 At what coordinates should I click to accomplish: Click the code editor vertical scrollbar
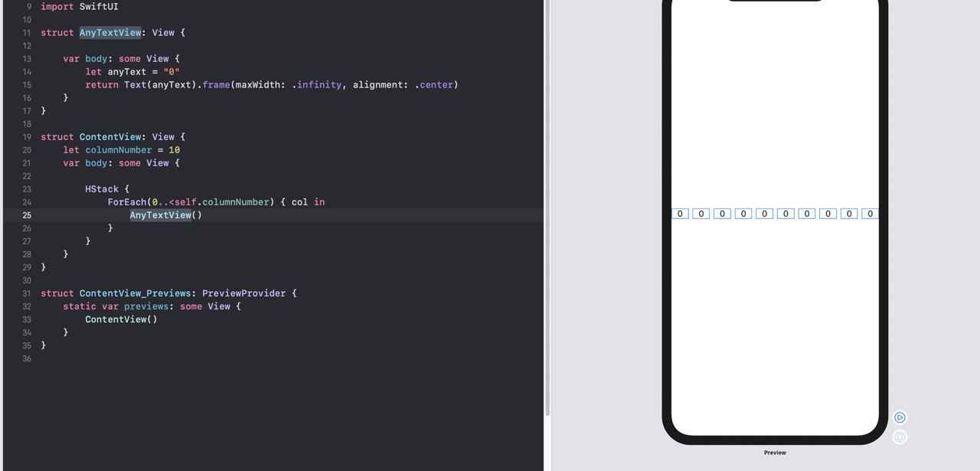[547, 207]
